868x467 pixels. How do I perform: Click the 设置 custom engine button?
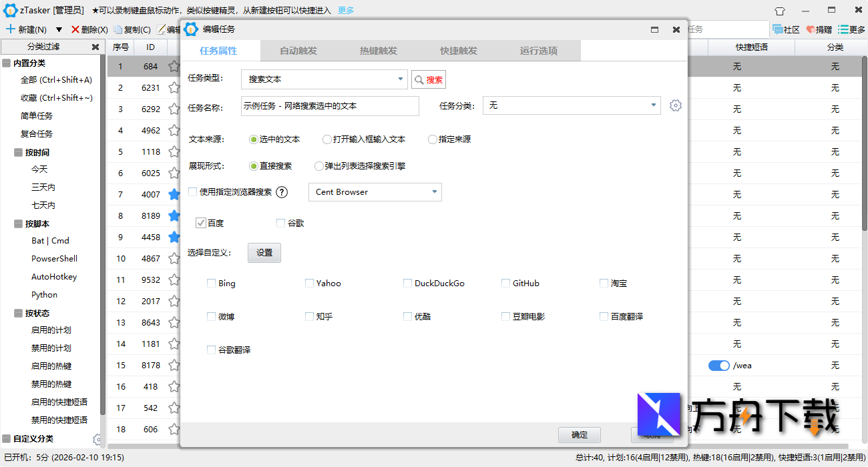pos(264,253)
